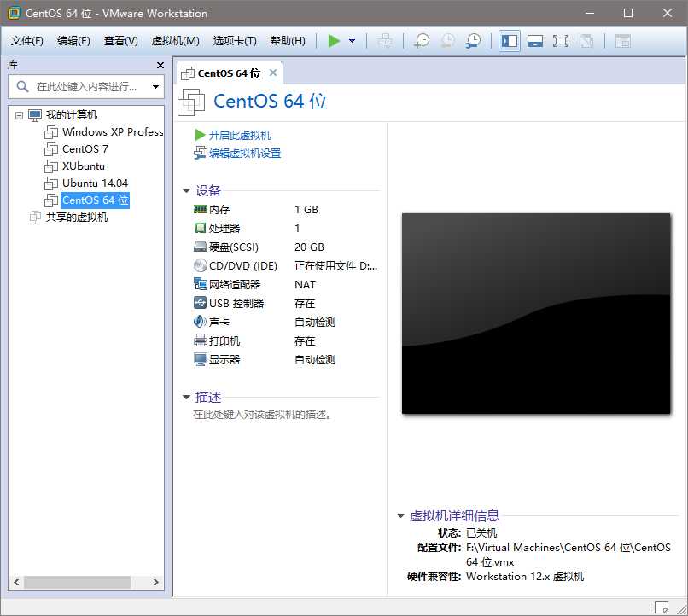Screen dimensions: 688x616
Task: Click the message log status bar icon
Action: (661, 607)
